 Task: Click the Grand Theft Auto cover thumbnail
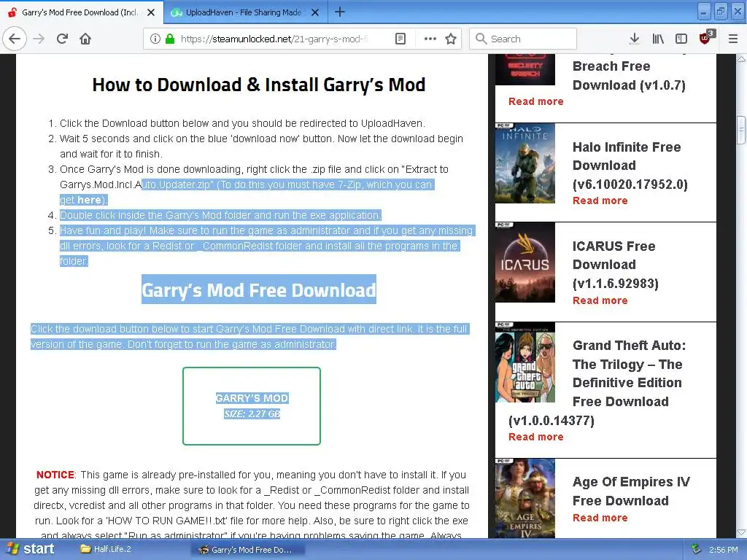pyautogui.click(x=525, y=362)
